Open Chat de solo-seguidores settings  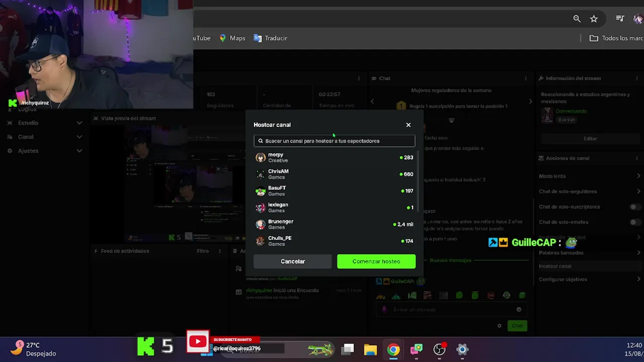[590, 192]
